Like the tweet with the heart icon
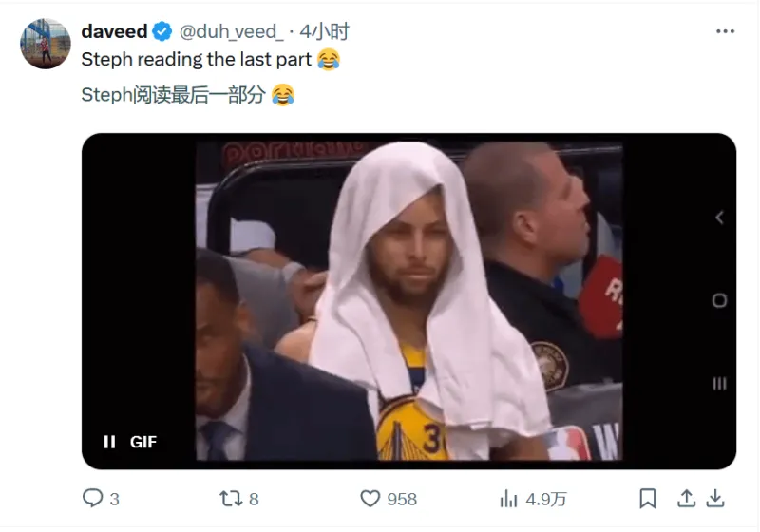The height and width of the screenshot is (532, 760). pyautogui.click(x=370, y=499)
